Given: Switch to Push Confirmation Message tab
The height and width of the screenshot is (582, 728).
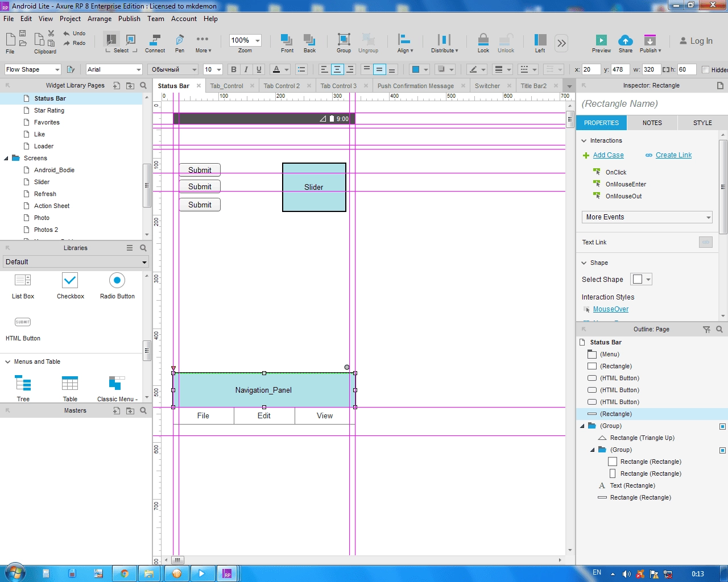Looking at the screenshot, I should pos(415,86).
